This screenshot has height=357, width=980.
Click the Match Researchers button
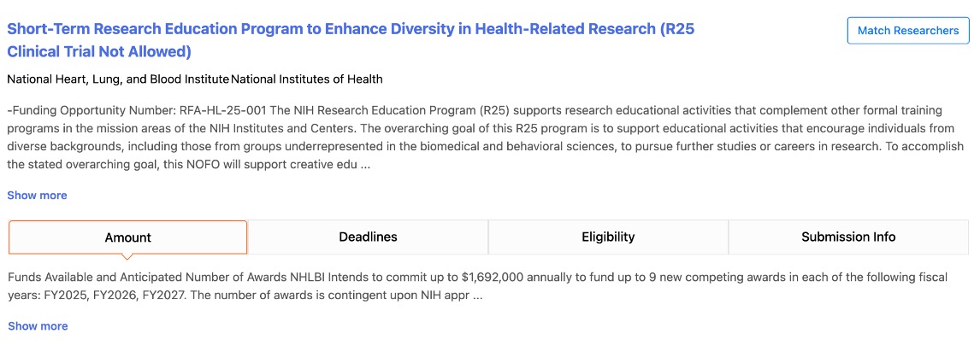pos(908,31)
